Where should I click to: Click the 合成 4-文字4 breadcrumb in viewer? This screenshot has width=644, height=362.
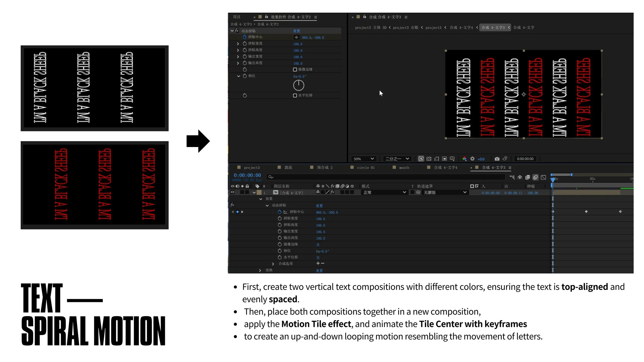[461, 28]
